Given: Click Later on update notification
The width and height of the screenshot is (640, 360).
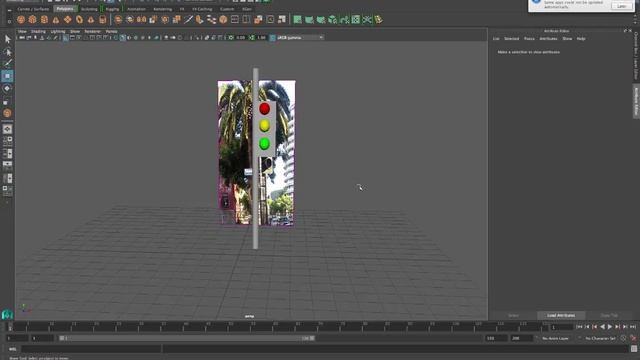Looking at the screenshot, I should [622, 6].
